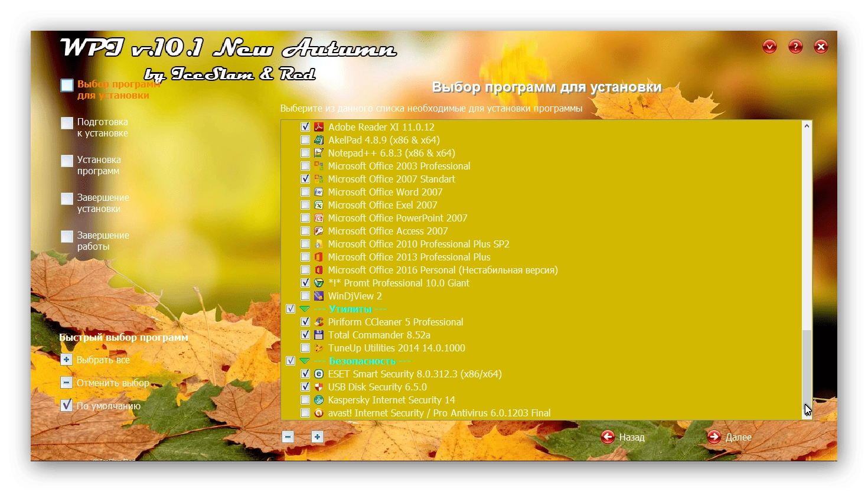Go to Подготовка к установке step
Viewport: 868px width, 492px height.
click(94, 128)
